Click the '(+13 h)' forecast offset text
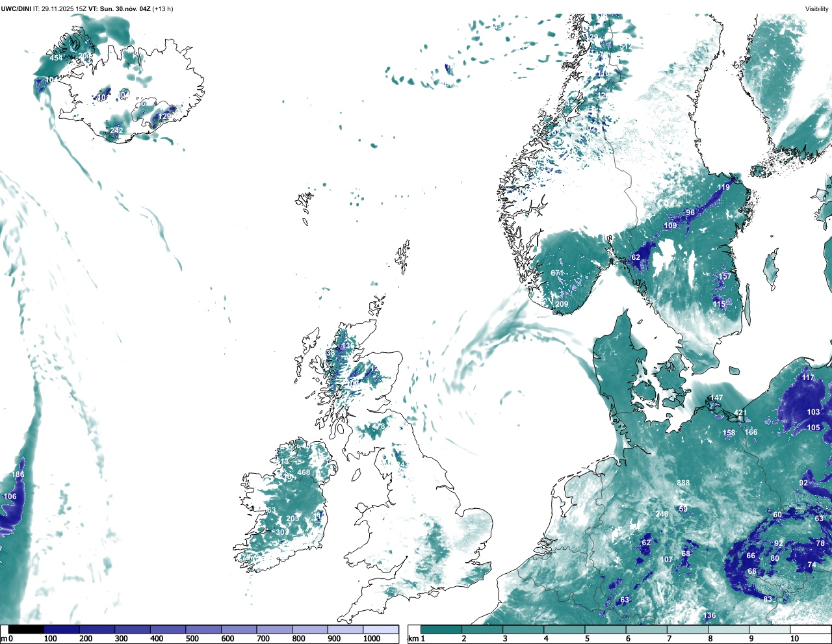The height and width of the screenshot is (644, 832). [162, 8]
